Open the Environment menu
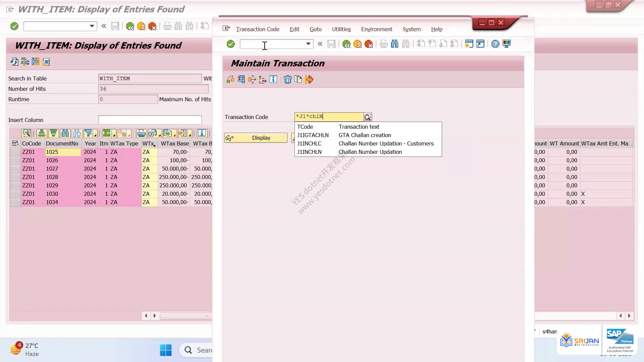The height and width of the screenshot is (362, 644). pos(376,29)
